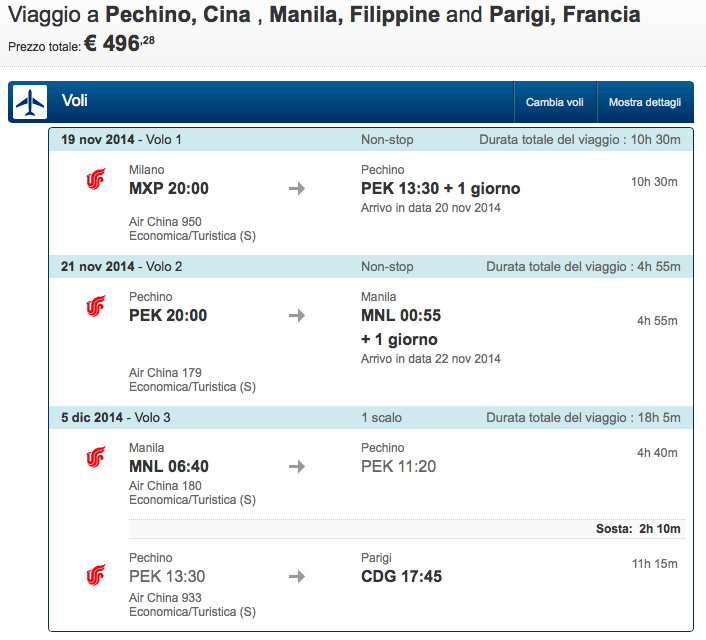Viewport: 706px width, 640px height.
Task: Click the CDG 17:45 arrival time
Action: 402,576
